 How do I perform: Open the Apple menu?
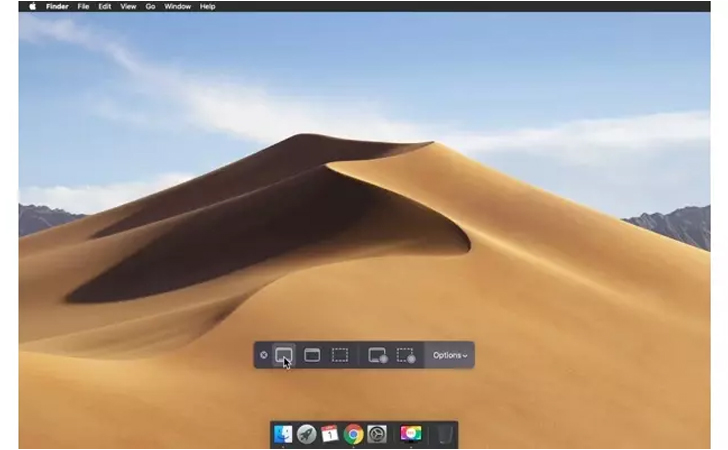(x=32, y=7)
